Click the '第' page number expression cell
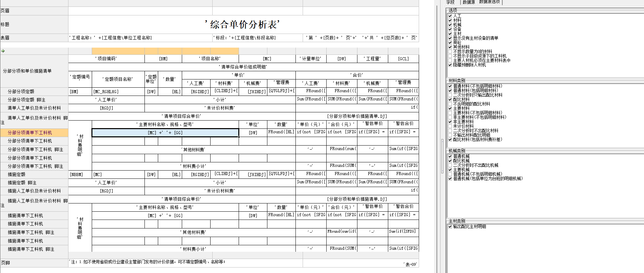The width and height of the screenshot is (644, 273). click(361, 38)
